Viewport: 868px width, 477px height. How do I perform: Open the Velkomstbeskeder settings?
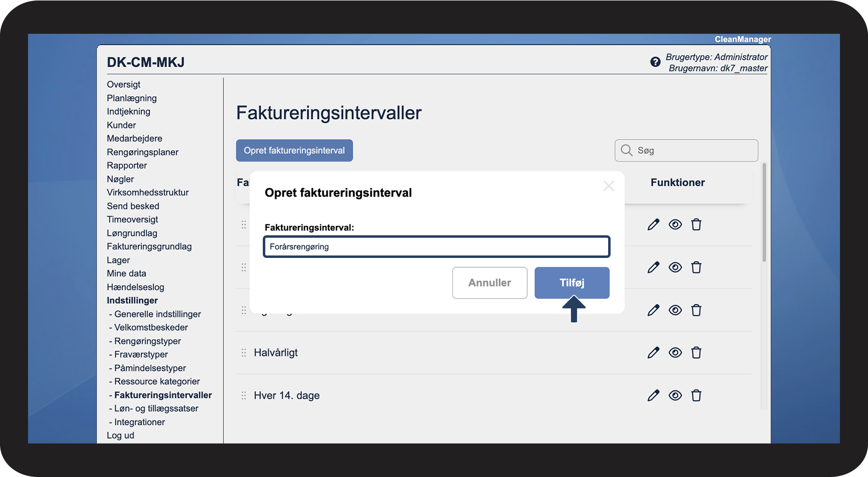tap(151, 328)
